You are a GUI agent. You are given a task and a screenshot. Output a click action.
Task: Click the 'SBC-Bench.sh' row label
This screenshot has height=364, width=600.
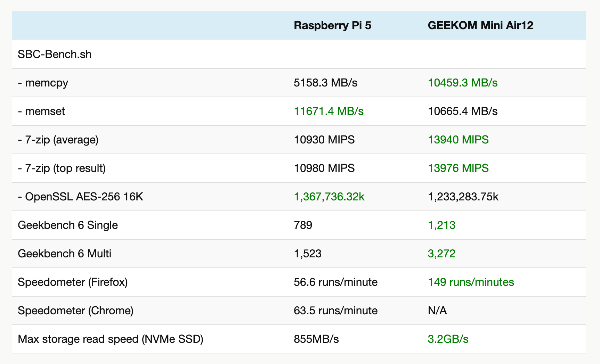[x=55, y=54]
